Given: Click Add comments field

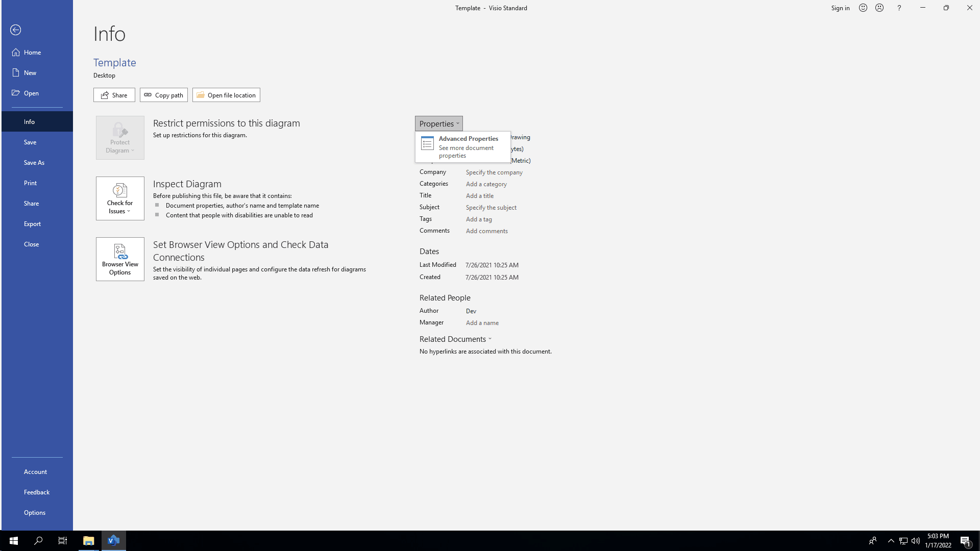Looking at the screenshot, I should click(x=486, y=231).
